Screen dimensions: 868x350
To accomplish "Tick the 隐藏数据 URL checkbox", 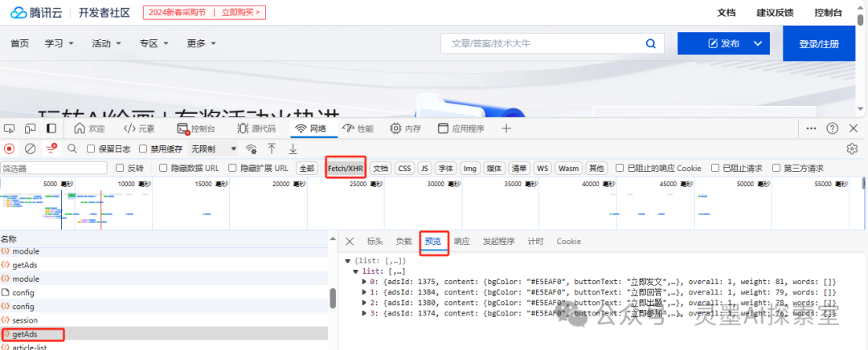I will pyautogui.click(x=163, y=169).
